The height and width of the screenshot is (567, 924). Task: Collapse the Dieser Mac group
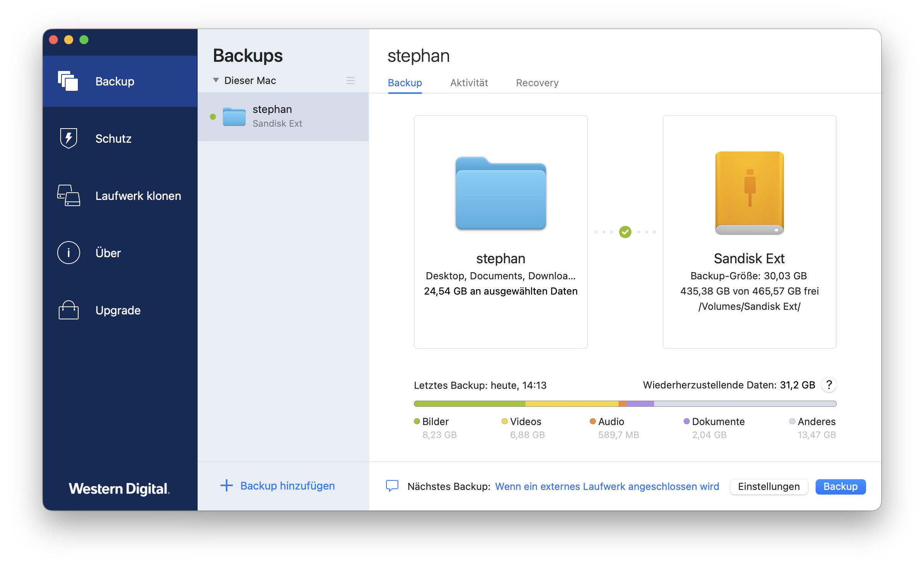(x=216, y=81)
